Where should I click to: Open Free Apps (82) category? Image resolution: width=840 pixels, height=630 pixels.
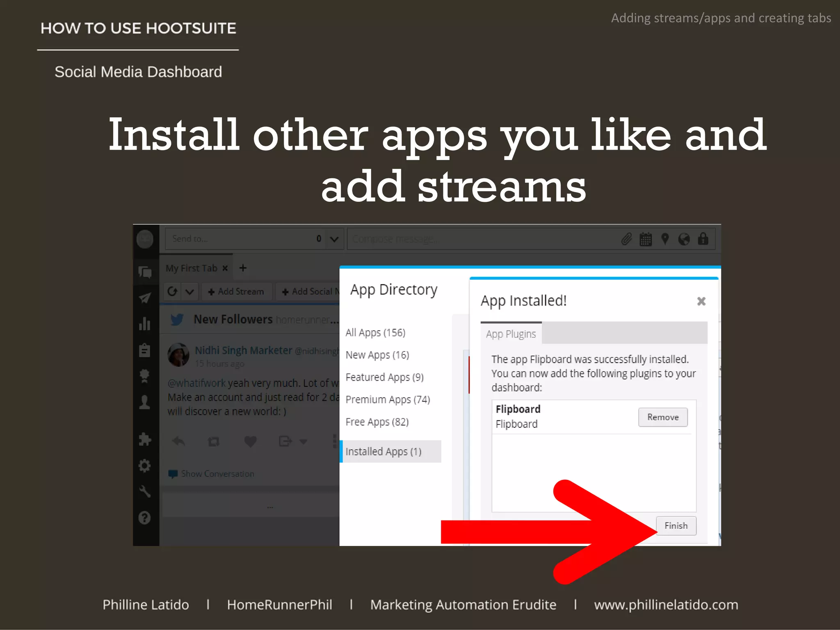click(x=377, y=422)
